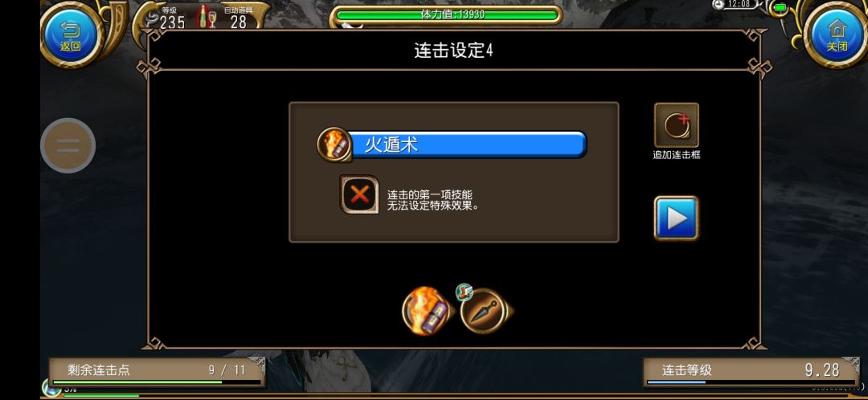This screenshot has width=868, height=400.
Task: Tap the 等级 235 level display
Action: (x=172, y=18)
